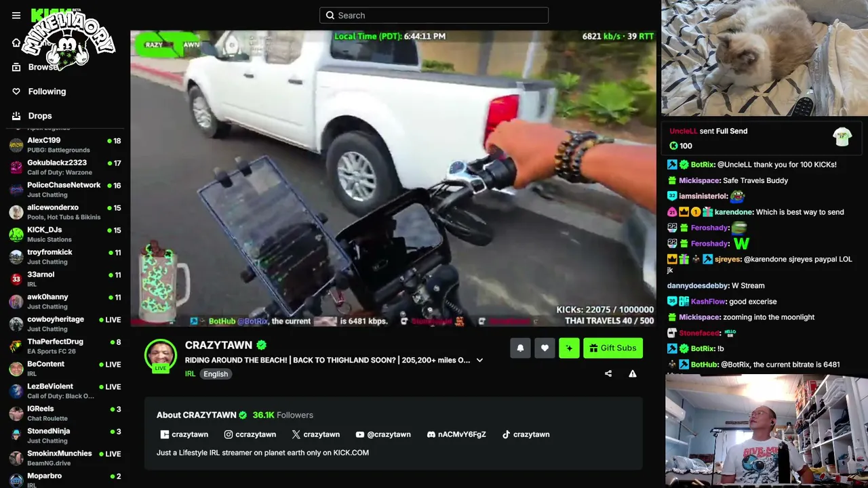Open SmokinxMunchies channel in sidebar
The image size is (868, 488).
click(x=65, y=458)
